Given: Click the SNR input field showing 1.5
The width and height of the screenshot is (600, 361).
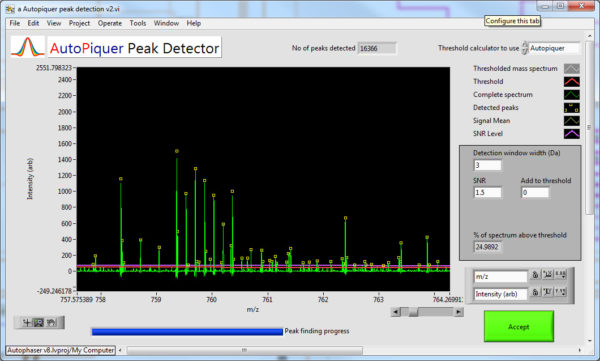Looking at the screenshot, I should pyautogui.click(x=488, y=193).
